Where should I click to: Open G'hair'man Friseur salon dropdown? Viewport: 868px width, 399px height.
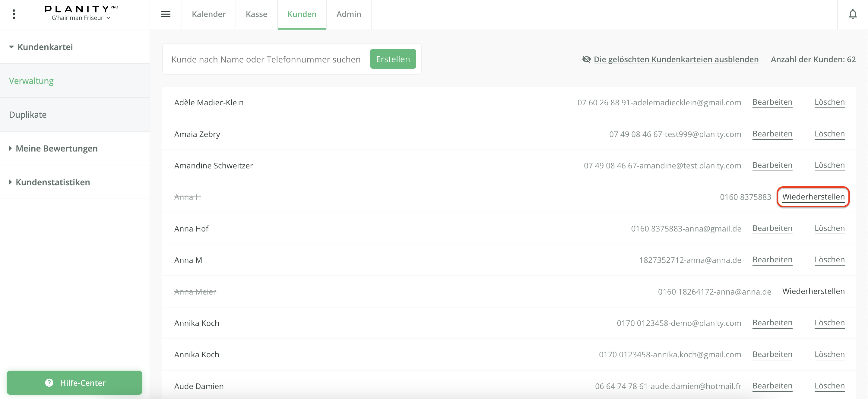[81, 18]
